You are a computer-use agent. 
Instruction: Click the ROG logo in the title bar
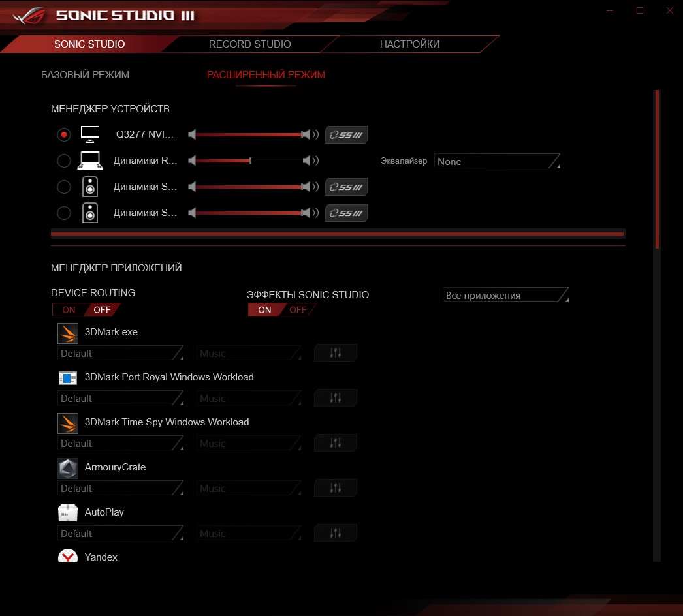(x=29, y=16)
